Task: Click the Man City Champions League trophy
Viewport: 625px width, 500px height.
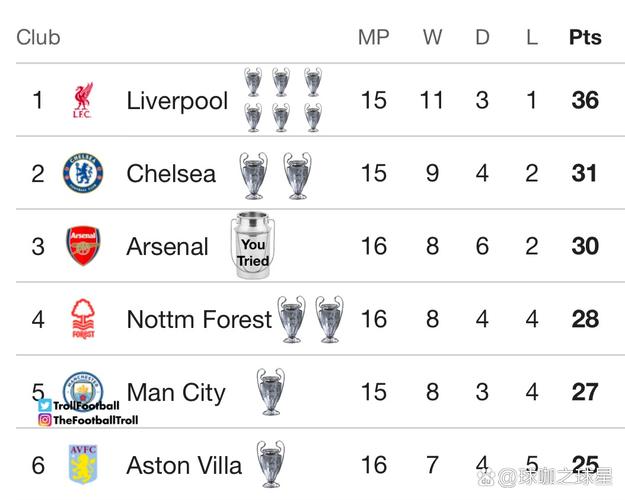Action: 270,392
